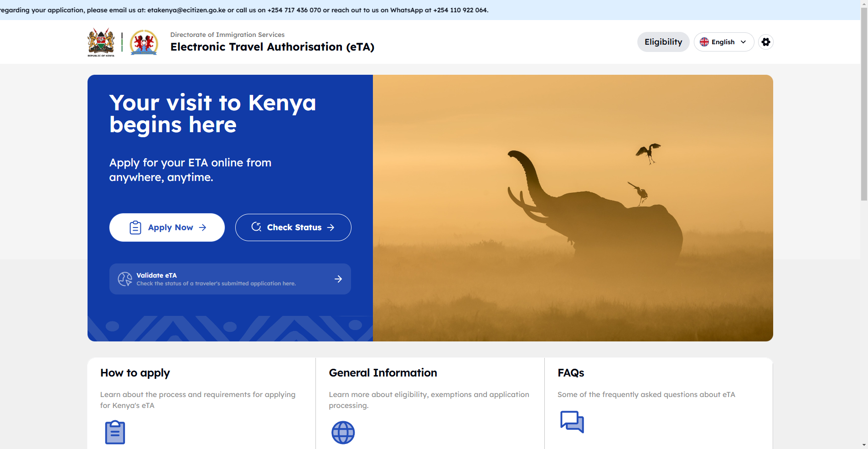This screenshot has width=868, height=449.
Task: Click the Republic of Kenya coat of arms logo
Action: pos(101,42)
